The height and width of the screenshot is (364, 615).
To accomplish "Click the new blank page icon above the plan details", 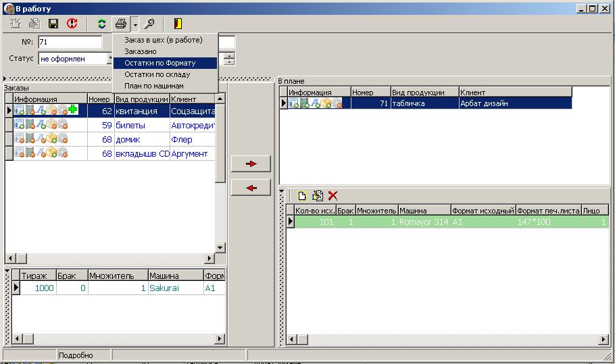I will point(302,196).
